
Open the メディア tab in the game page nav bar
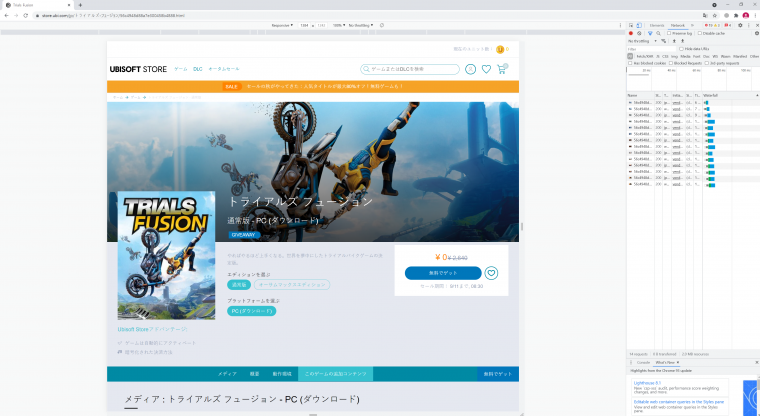(x=227, y=374)
